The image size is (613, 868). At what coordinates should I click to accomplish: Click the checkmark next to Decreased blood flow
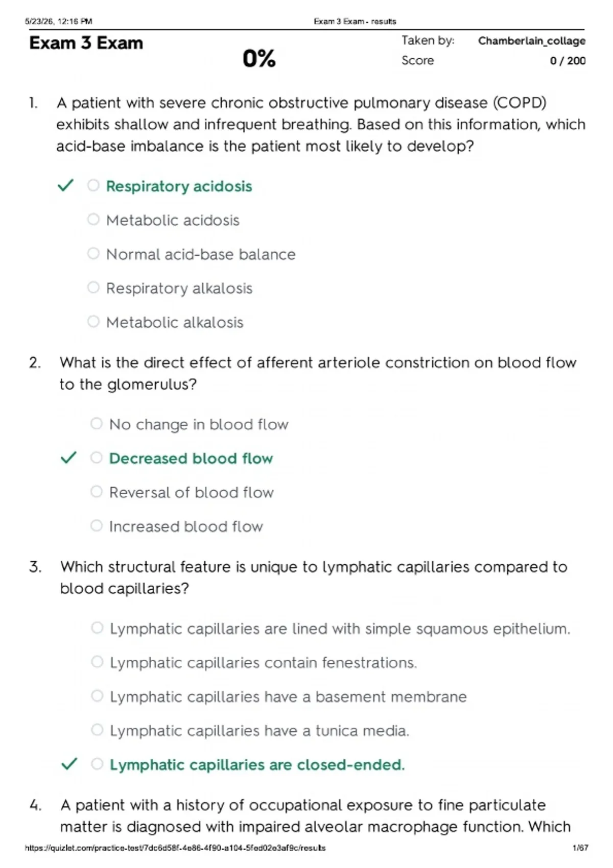coord(68,457)
